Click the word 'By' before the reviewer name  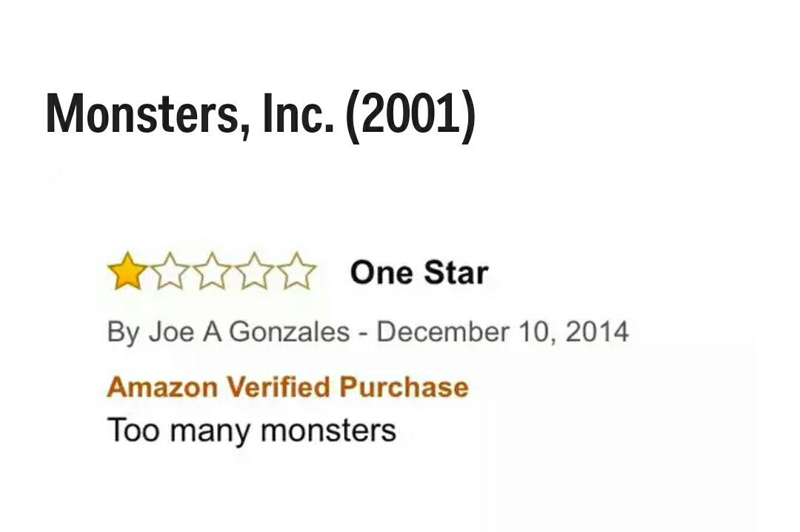click(124, 333)
